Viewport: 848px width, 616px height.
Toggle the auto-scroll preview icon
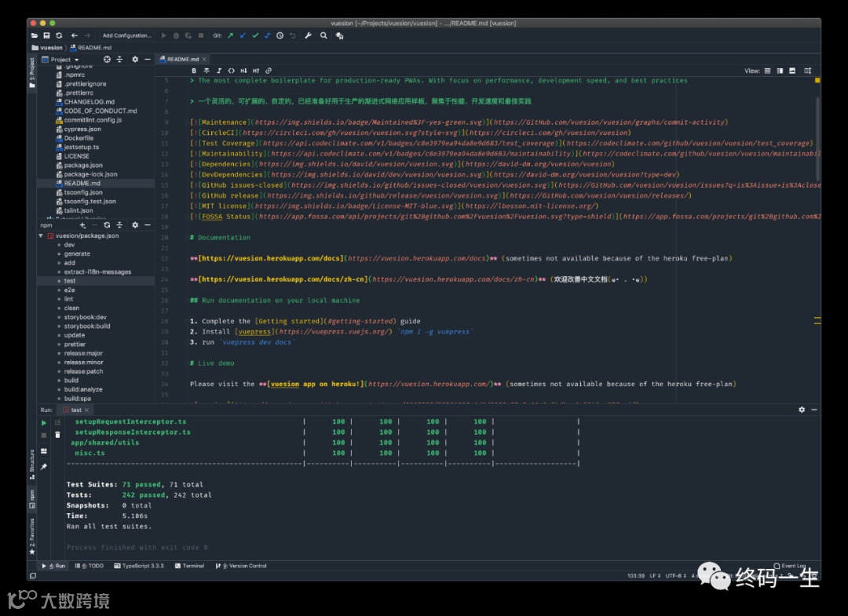point(807,71)
